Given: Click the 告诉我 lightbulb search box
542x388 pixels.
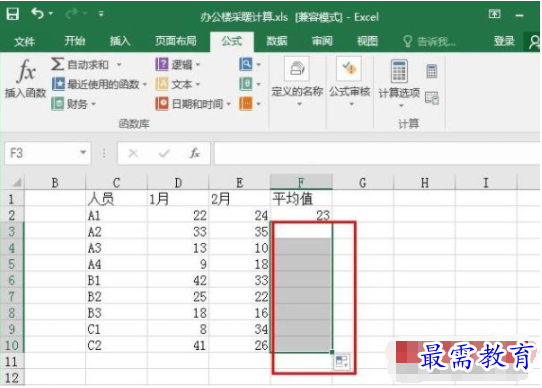Looking at the screenshot, I should coord(429,41).
